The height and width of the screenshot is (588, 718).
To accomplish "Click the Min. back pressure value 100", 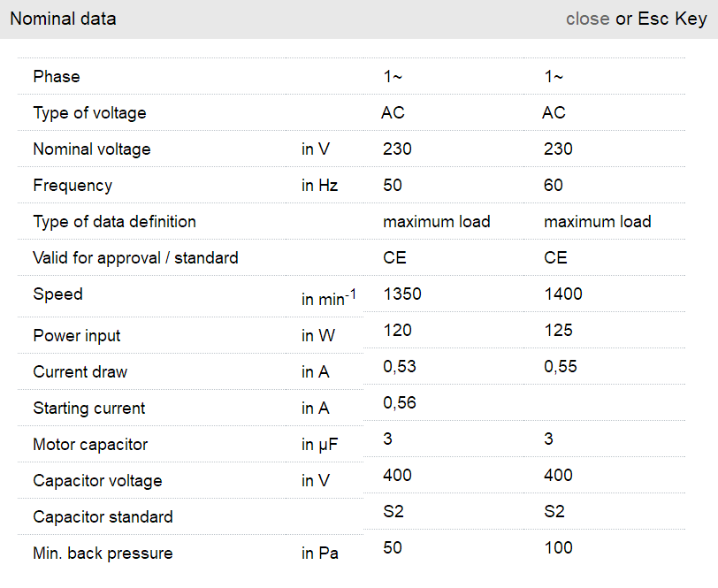I will [x=559, y=548].
